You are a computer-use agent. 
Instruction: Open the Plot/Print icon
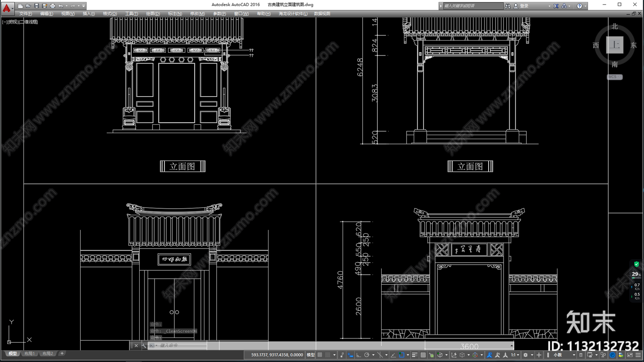(x=52, y=6)
